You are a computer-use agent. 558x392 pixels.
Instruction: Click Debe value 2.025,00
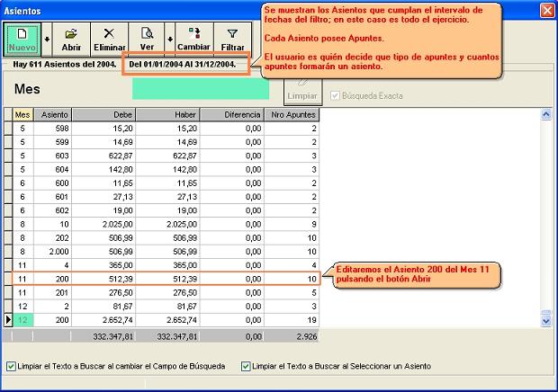103,224
